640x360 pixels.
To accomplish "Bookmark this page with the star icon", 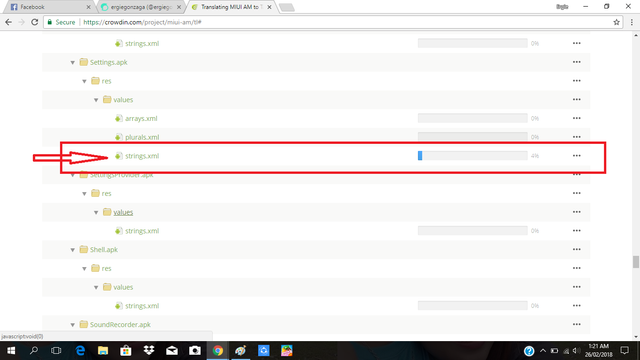I will pyautogui.click(x=616, y=22).
